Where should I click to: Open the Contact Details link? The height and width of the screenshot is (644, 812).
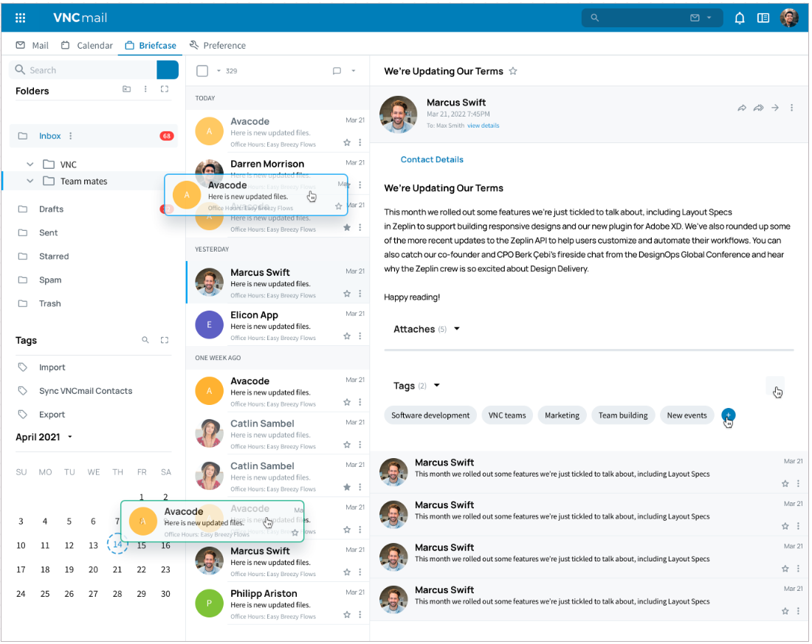pos(432,159)
